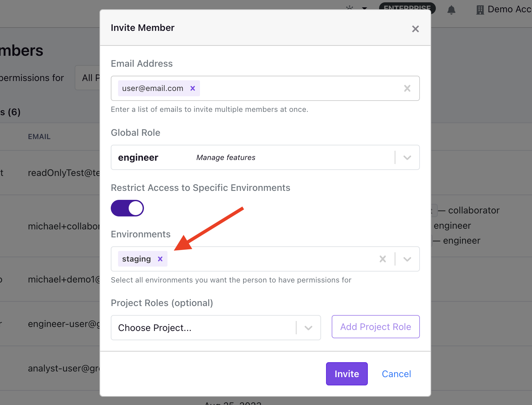
Task: Expand the Global Role dropdown
Action: (407, 157)
